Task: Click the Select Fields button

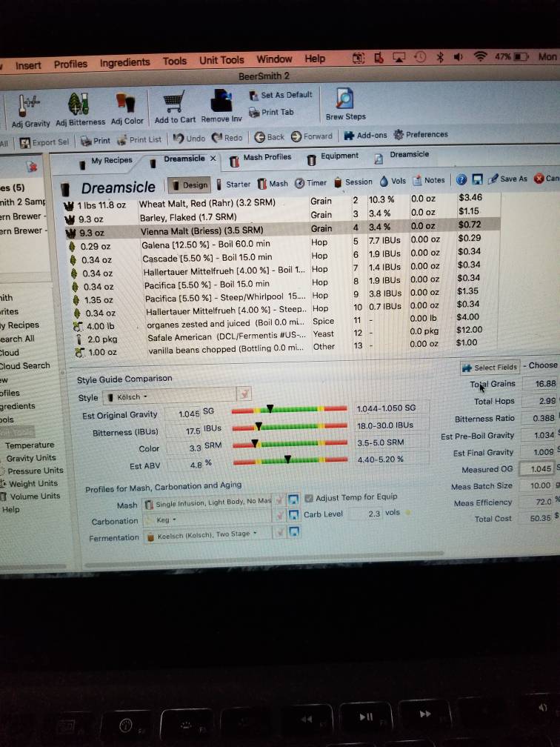Action: (490, 368)
